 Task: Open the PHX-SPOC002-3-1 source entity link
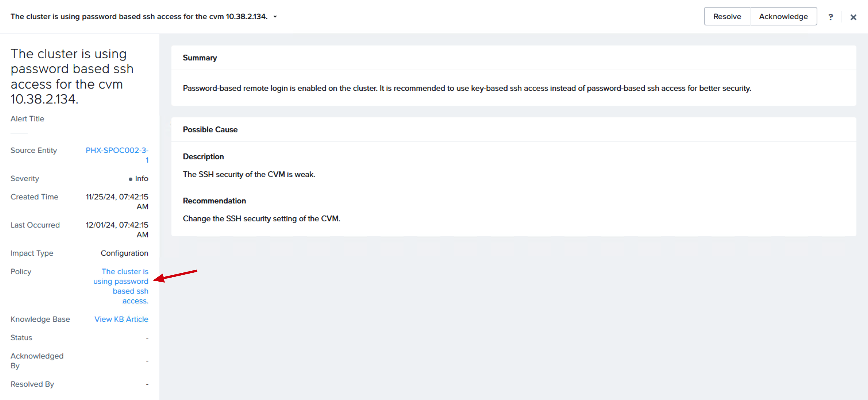(x=117, y=155)
